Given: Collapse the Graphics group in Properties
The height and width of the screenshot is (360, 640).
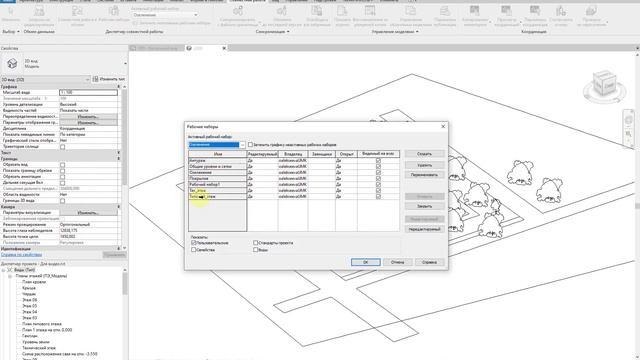Looking at the screenshot, I should tap(119, 87).
